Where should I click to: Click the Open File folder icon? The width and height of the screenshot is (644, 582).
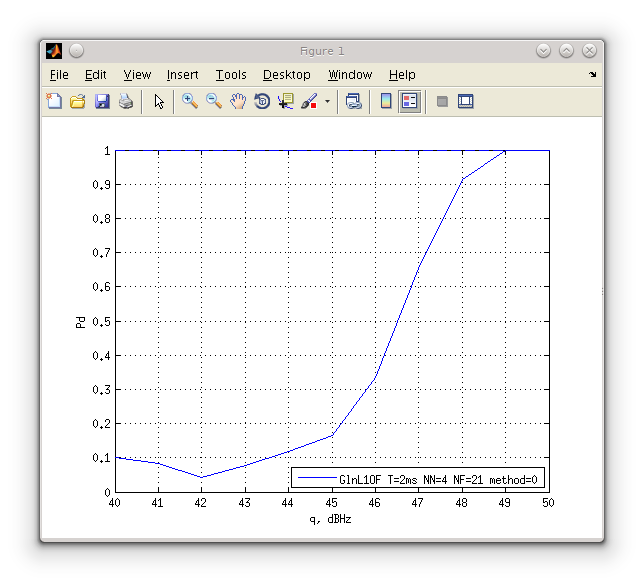[78, 101]
